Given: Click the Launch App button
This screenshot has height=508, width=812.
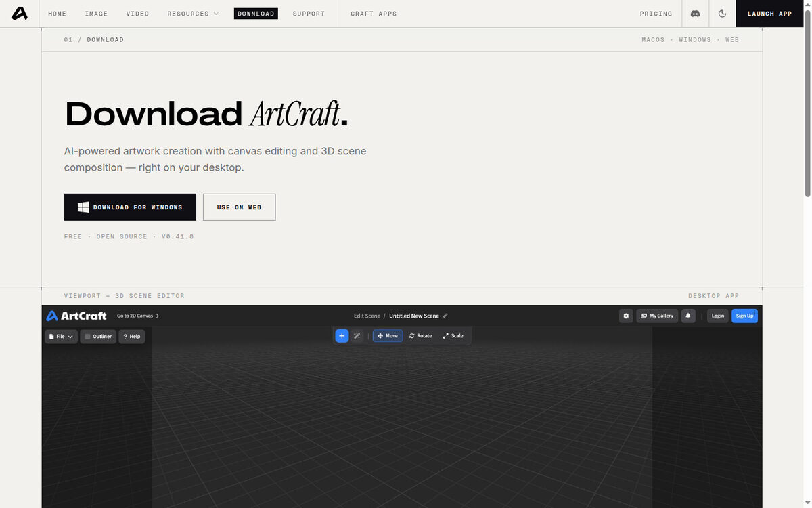Looking at the screenshot, I should point(769,14).
